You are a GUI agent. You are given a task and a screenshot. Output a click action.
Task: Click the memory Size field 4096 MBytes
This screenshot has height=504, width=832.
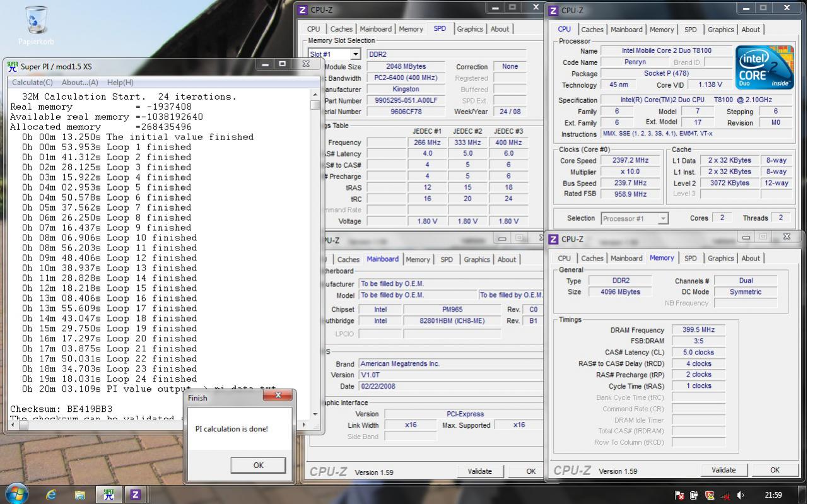click(x=621, y=292)
